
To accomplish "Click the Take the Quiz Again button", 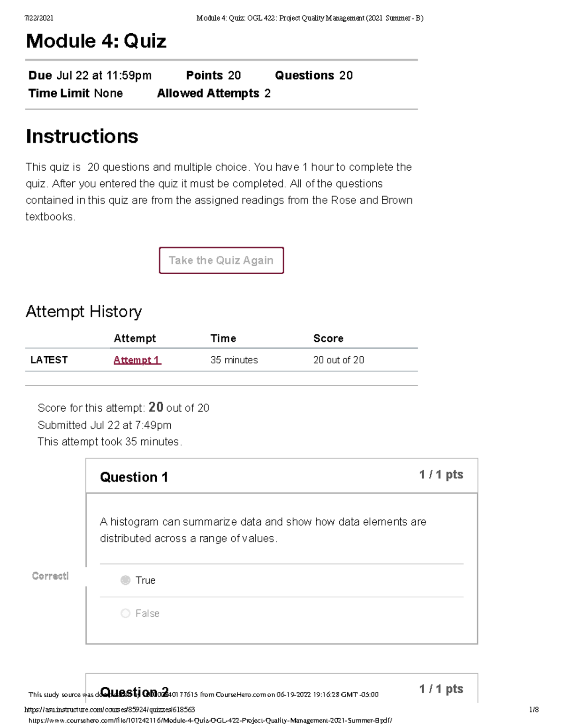I will pyautogui.click(x=221, y=260).
